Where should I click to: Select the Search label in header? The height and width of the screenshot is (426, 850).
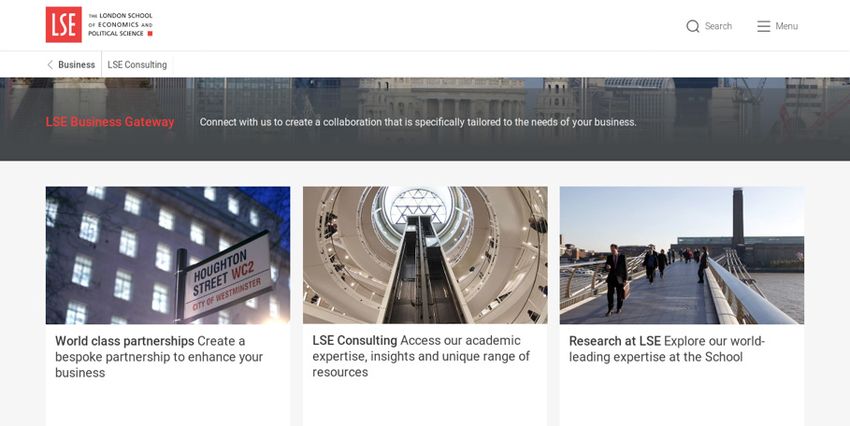click(718, 26)
